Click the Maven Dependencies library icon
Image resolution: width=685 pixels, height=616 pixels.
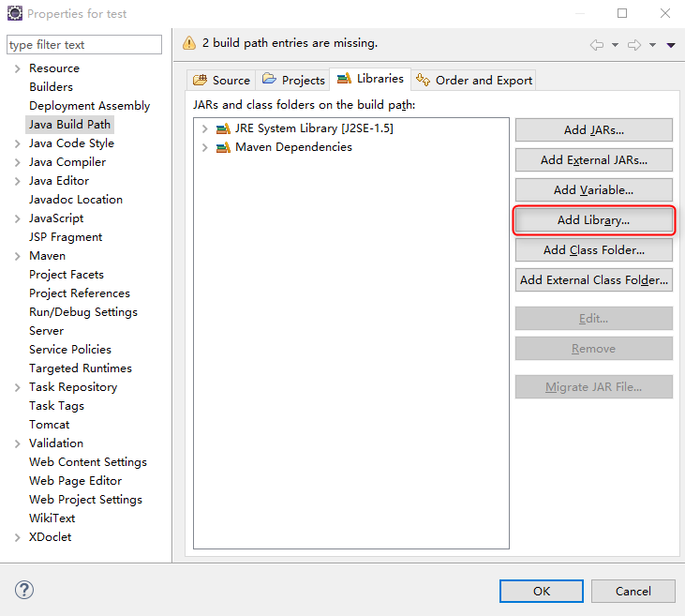[223, 147]
